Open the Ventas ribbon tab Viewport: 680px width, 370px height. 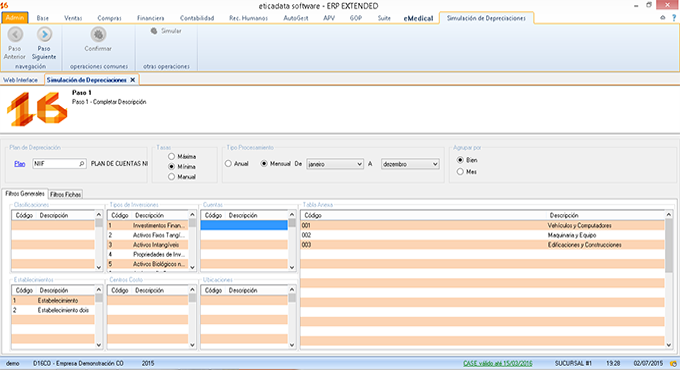[x=73, y=18]
